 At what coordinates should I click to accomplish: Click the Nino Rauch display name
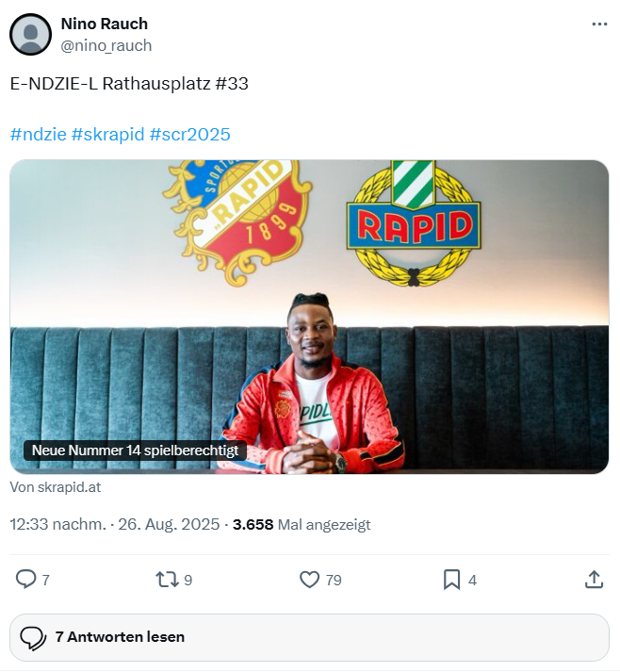[x=105, y=24]
